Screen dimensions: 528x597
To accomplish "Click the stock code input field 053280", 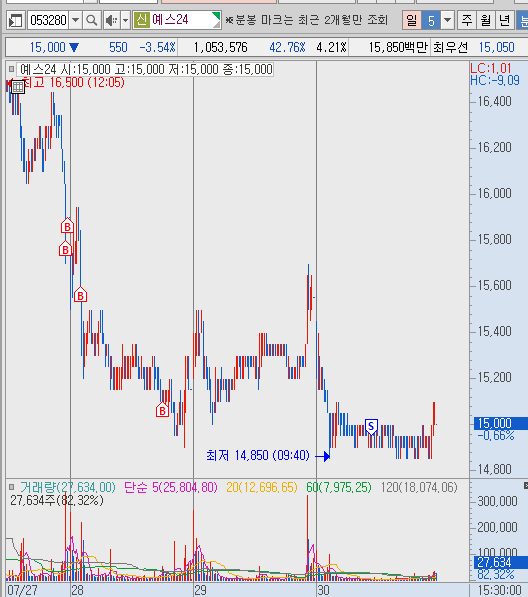I will pyautogui.click(x=48, y=20).
